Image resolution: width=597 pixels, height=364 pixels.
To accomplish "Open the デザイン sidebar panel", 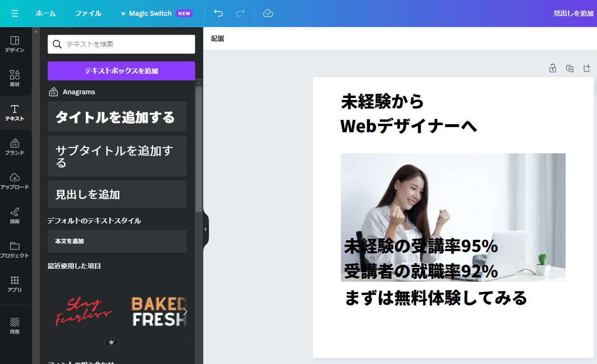I will (x=15, y=44).
